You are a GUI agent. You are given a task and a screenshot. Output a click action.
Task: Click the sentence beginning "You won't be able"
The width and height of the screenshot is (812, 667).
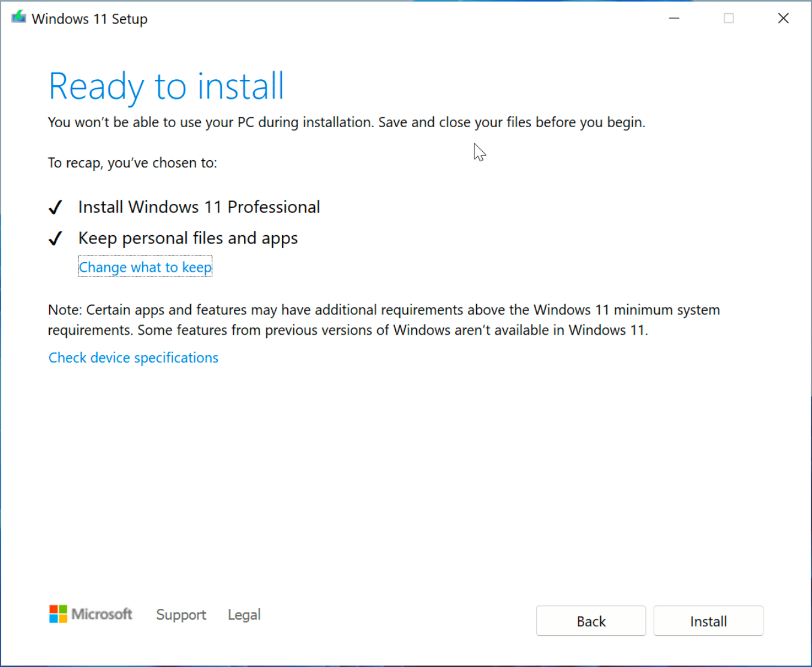point(347,122)
